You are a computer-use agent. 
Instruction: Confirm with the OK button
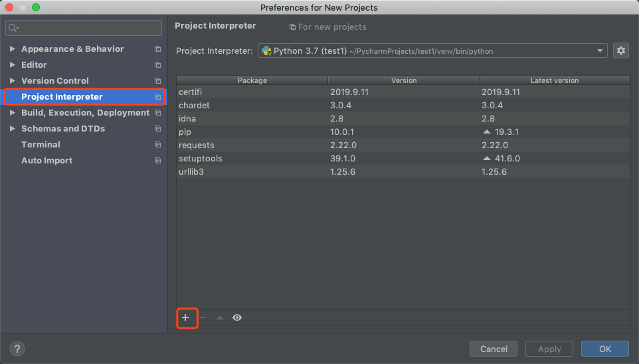click(x=604, y=349)
